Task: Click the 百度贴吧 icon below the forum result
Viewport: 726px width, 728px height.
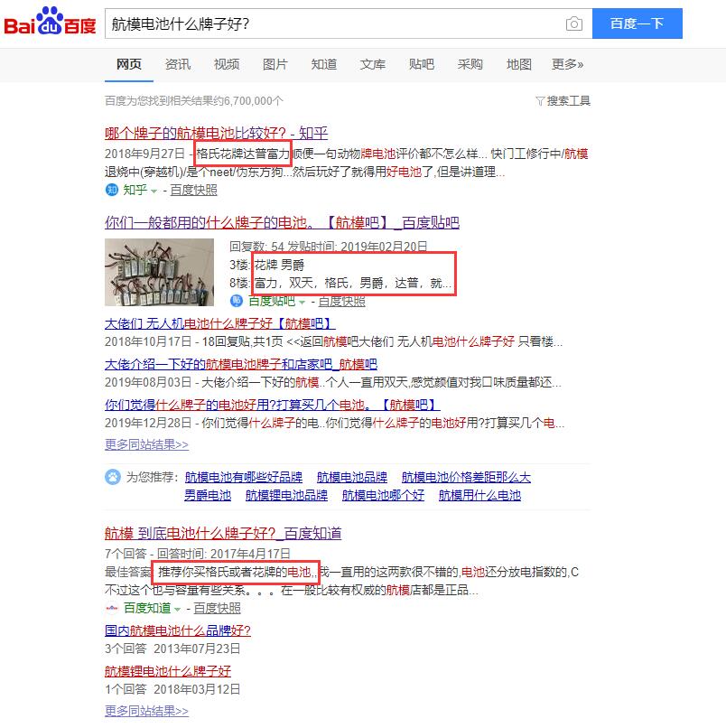Action: [x=237, y=300]
